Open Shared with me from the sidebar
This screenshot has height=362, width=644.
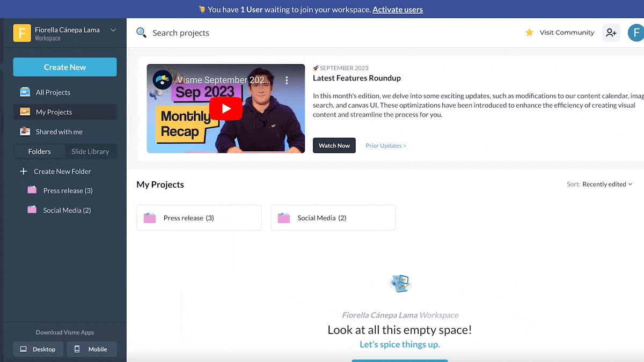point(25,131)
